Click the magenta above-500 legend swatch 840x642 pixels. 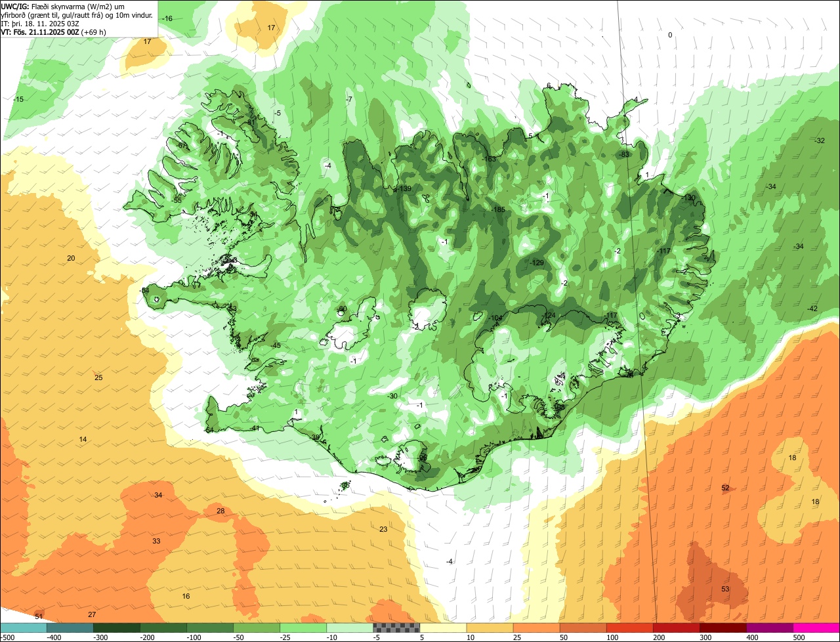coord(816,628)
